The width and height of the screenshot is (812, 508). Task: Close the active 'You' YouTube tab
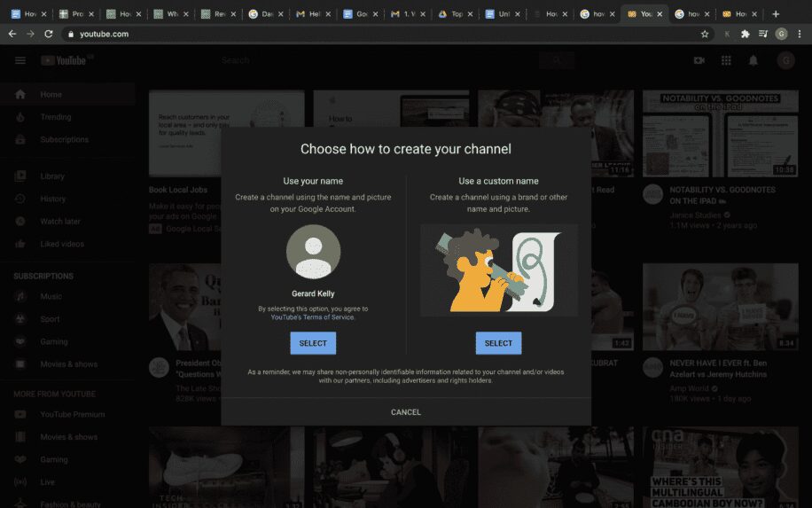660,14
